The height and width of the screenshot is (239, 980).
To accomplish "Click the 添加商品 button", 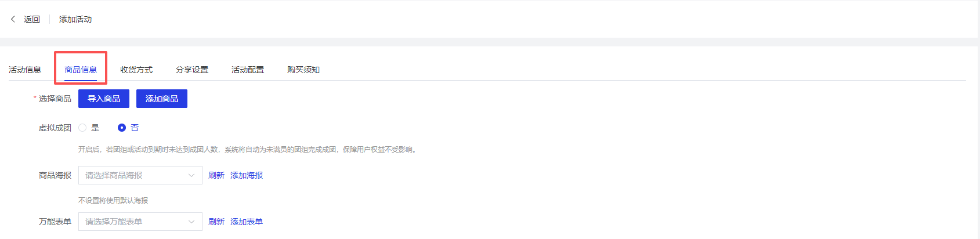I will point(162,99).
